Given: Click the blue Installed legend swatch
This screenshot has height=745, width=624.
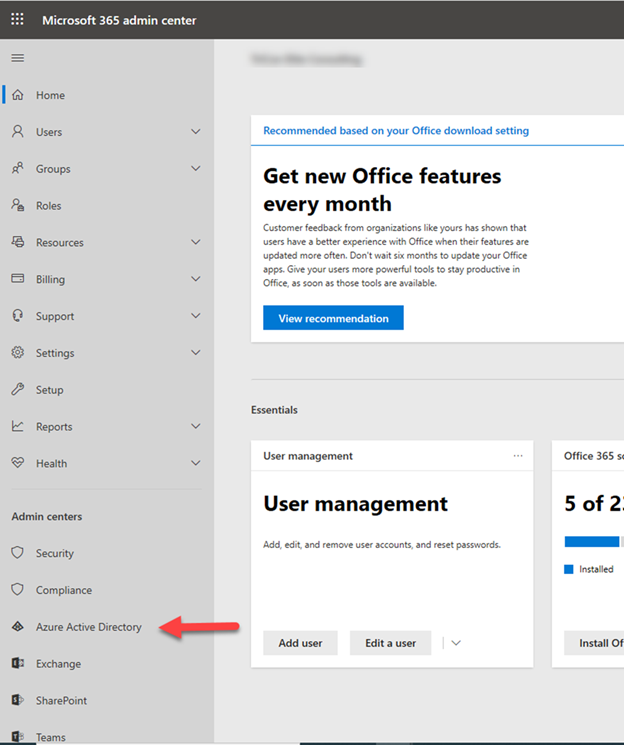Looking at the screenshot, I should click(568, 569).
